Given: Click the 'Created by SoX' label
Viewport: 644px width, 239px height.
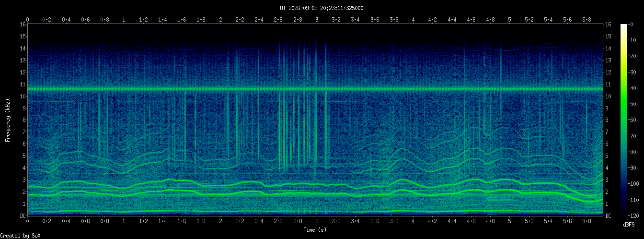Looking at the screenshot, I should pos(18,235).
